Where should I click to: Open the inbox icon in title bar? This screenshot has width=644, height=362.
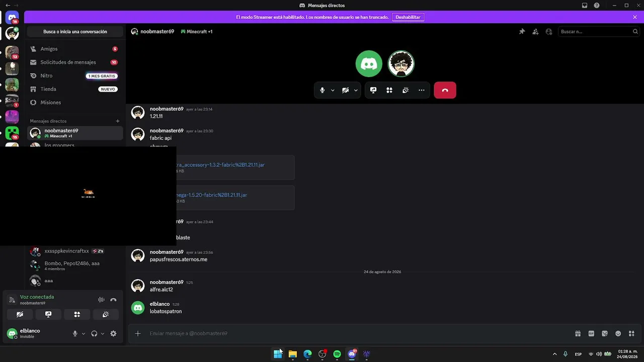click(x=585, y=6)
